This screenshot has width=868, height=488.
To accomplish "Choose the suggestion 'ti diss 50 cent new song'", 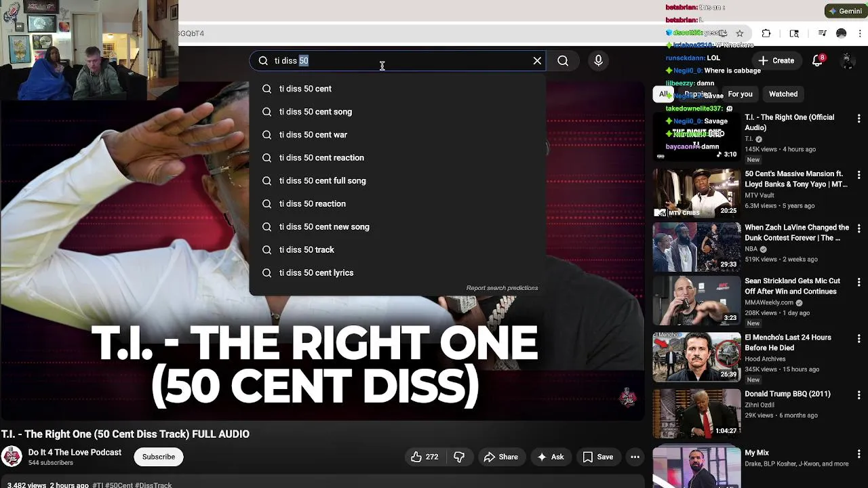I will click(x=397, y=227).
